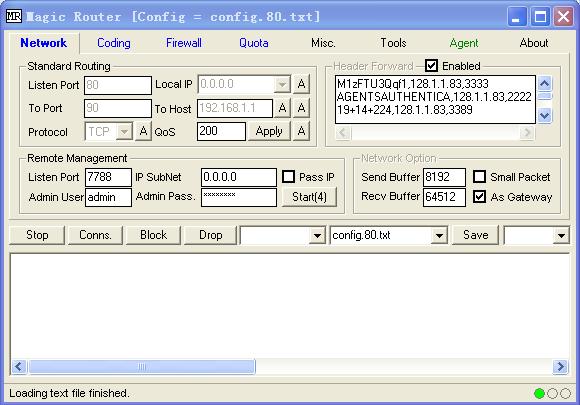This screenshot has width=580, height=405.
Task: Uncheck the As Gateway checkbox
Action: pos(479,196)
